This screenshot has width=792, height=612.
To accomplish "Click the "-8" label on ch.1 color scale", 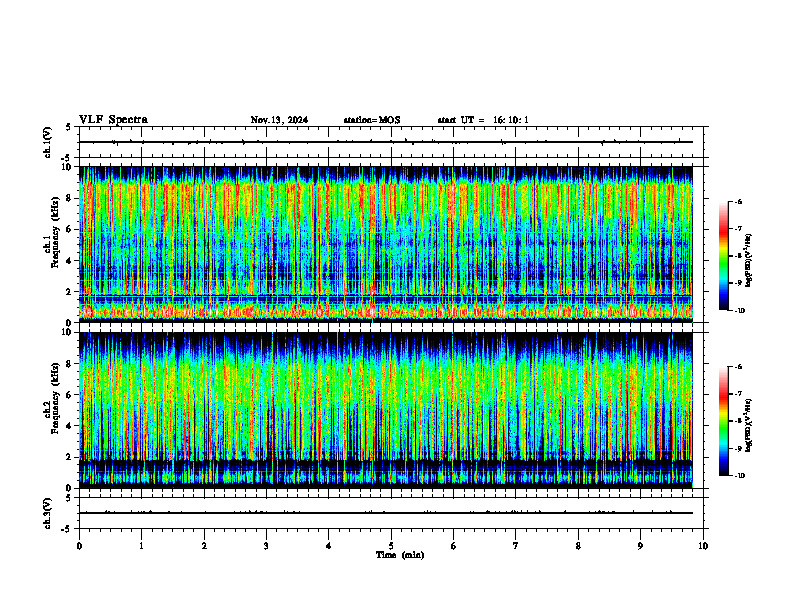I will point(738,256).
